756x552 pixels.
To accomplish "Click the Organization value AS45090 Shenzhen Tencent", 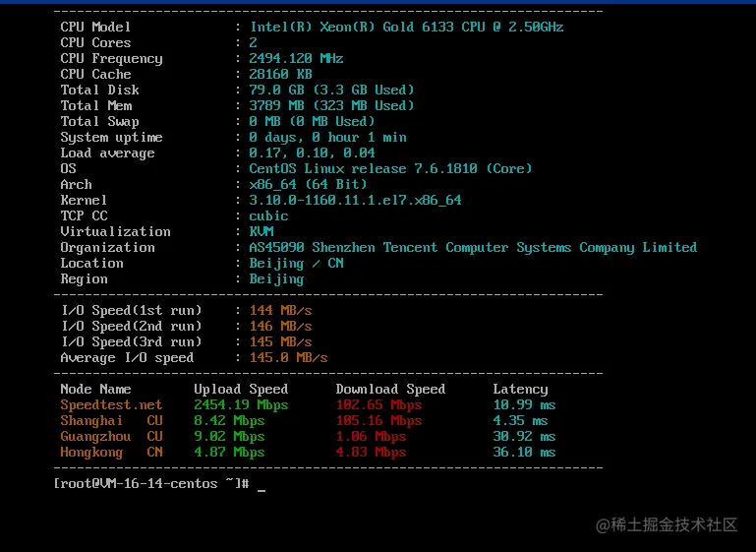I will coord(473,248).
